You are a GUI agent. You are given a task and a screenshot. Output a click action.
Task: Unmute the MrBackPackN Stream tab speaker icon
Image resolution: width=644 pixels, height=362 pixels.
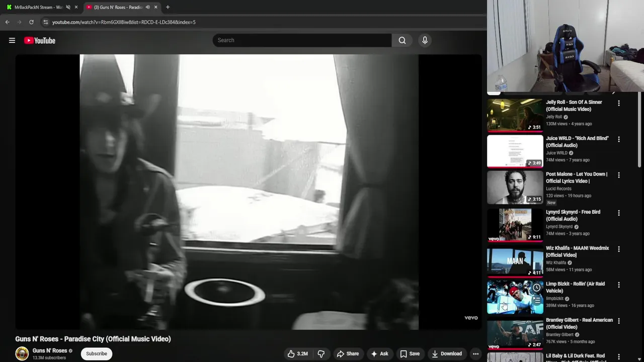tap(68, 7)
